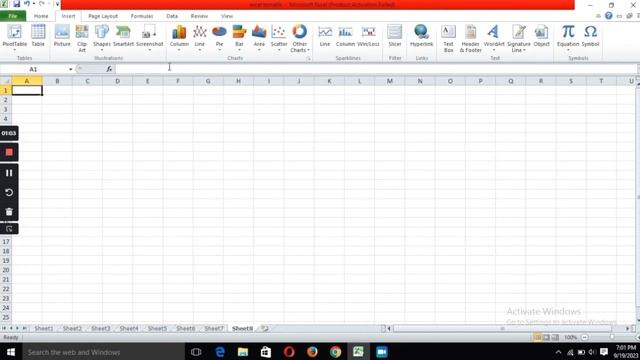Open the Symbol dialog
This screenshot has height=360, width=640.
[x=590, y=36]
